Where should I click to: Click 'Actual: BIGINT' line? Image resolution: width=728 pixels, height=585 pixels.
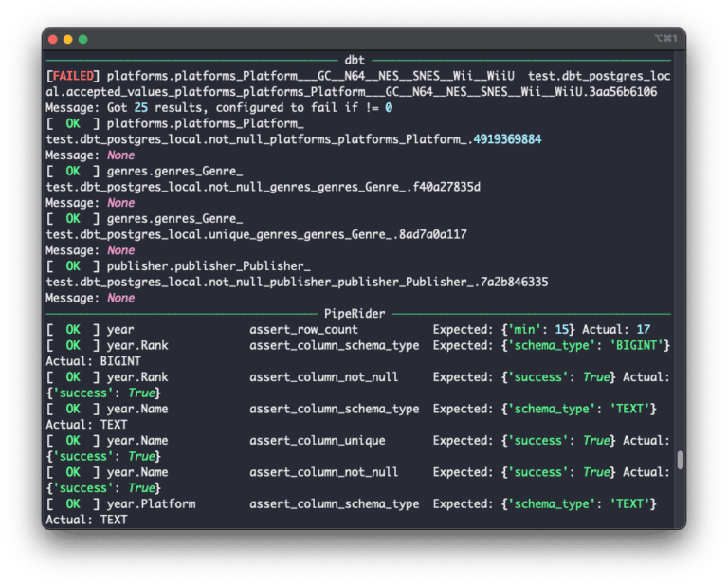coord(93,361)
